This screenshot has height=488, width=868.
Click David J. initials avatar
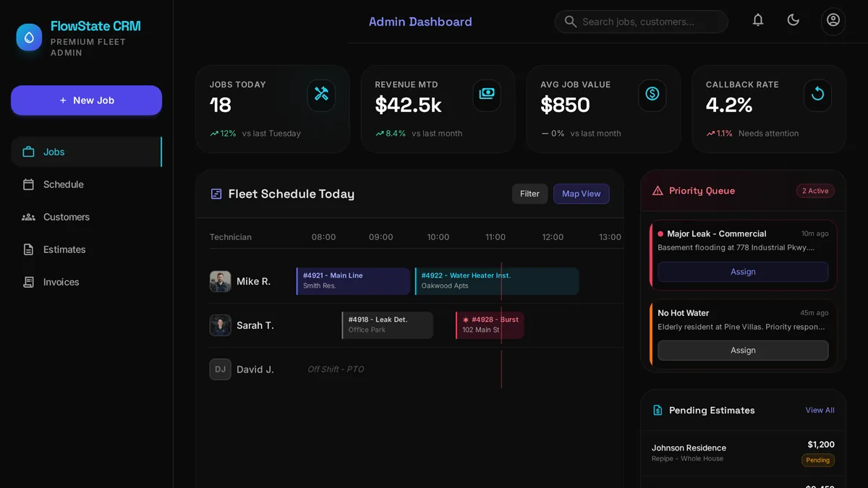221,369
